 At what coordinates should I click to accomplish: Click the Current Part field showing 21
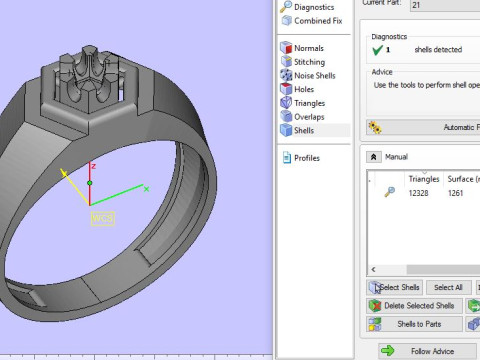coord(445,5)
